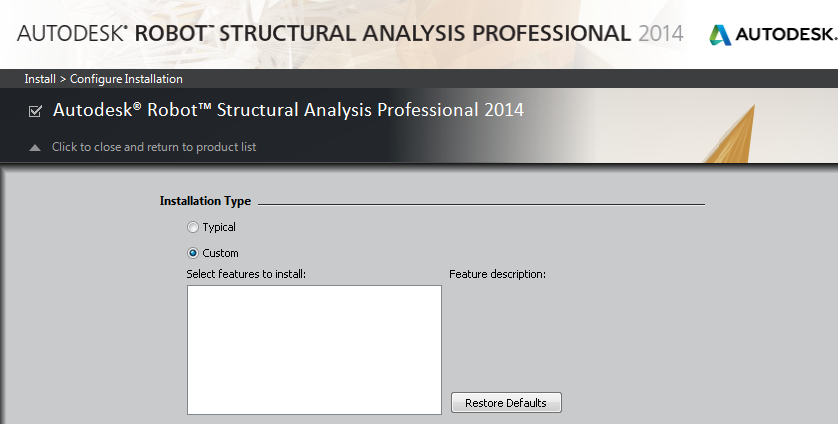
Task: Click the 'Feature description:' label
Action: pos(497,274)
